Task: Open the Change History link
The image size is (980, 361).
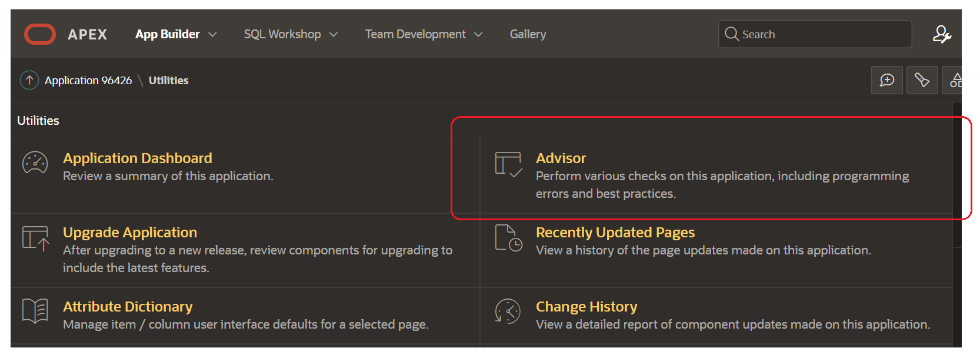Action: coord(586,306)
